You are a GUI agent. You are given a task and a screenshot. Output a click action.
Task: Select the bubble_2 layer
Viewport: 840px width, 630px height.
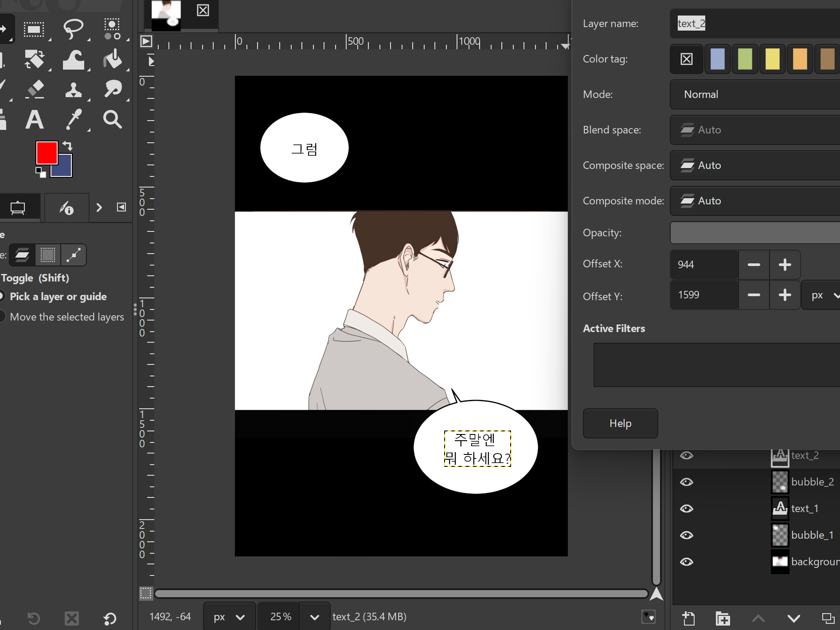[756, 482]
